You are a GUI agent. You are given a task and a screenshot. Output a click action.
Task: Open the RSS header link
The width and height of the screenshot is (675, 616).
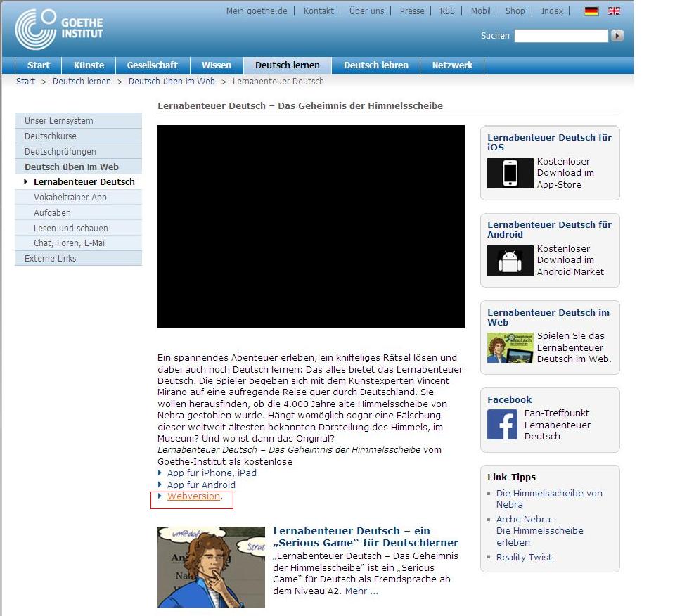[447, 11]
